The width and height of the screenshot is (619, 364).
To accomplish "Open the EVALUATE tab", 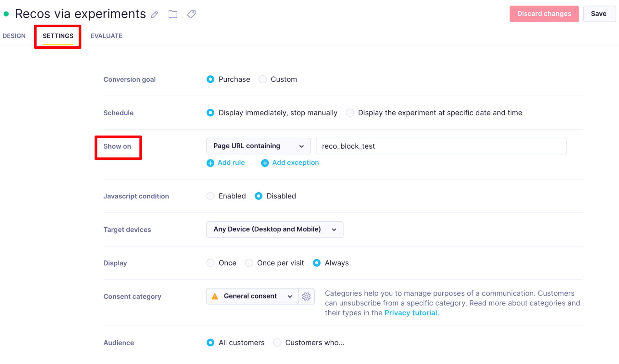I will 106,36.
